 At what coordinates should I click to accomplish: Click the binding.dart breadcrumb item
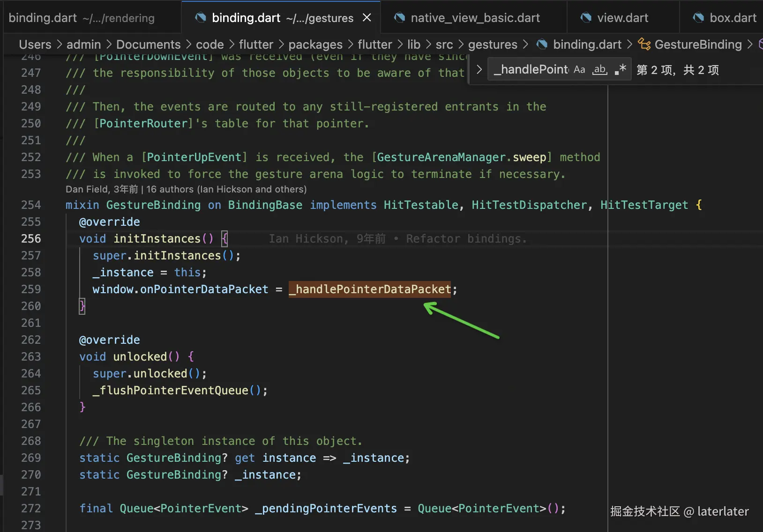pyautogui.click(x=587, y=44)
